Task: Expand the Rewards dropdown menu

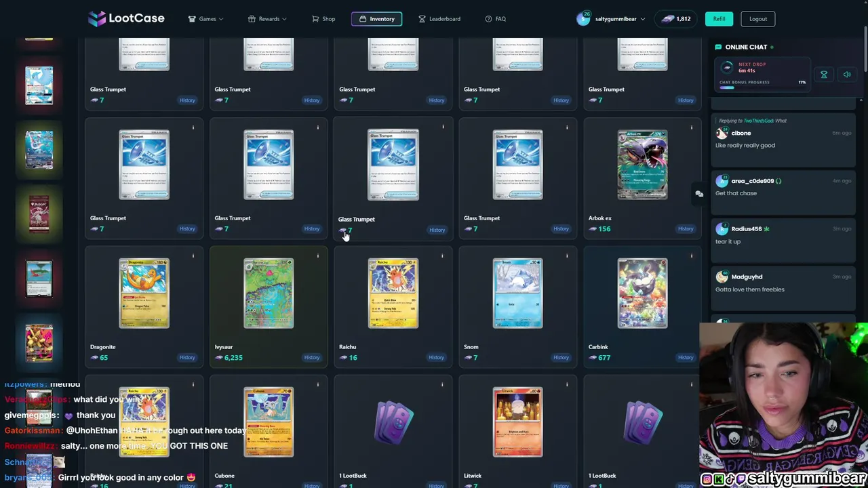Action: [x=267, y=19]
